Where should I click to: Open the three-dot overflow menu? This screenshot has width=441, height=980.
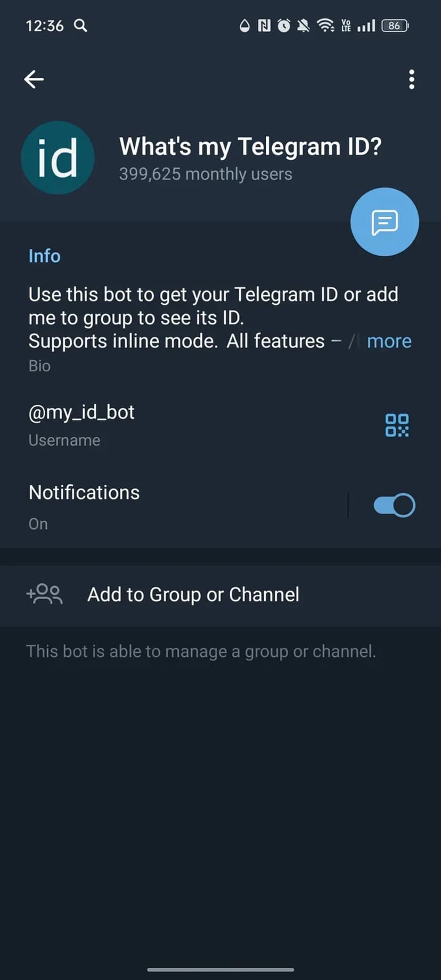411,79
